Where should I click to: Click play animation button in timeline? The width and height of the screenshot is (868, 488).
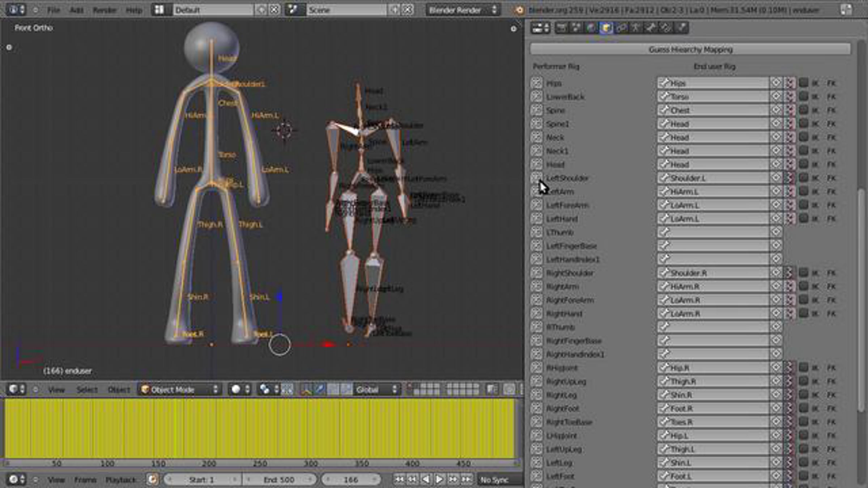pos(439,479)
